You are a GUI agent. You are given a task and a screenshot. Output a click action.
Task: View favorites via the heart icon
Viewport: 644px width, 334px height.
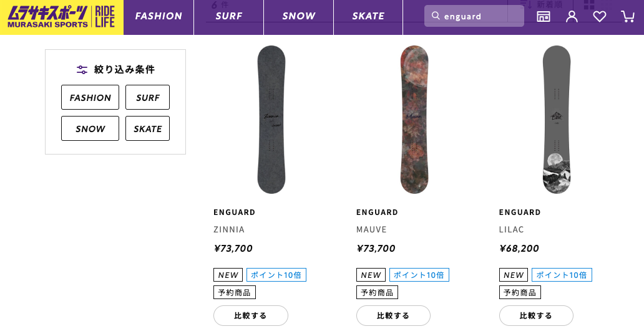tap(600, 17)
